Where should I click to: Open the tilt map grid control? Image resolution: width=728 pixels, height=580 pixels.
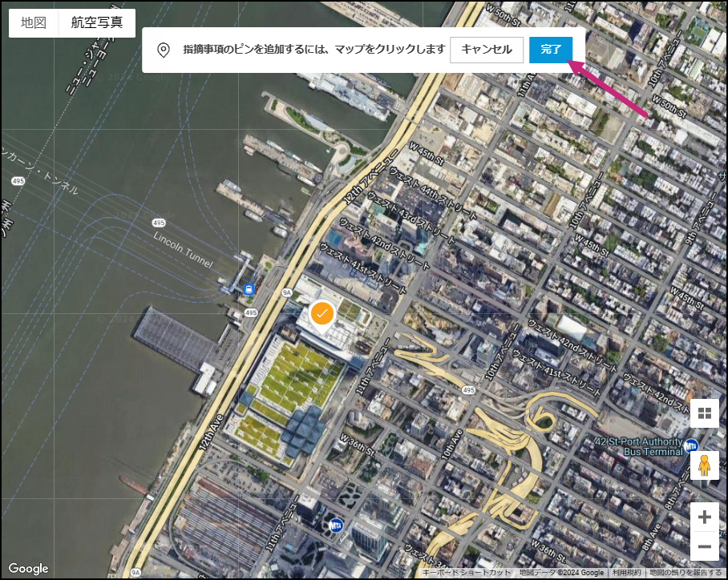click(704, 413)
